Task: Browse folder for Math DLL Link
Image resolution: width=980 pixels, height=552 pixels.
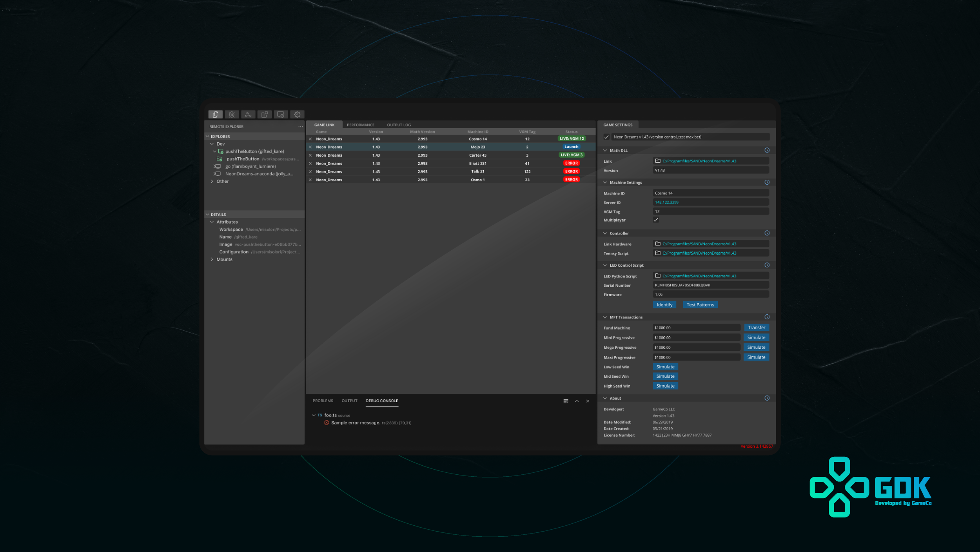Action: point(658,161)
